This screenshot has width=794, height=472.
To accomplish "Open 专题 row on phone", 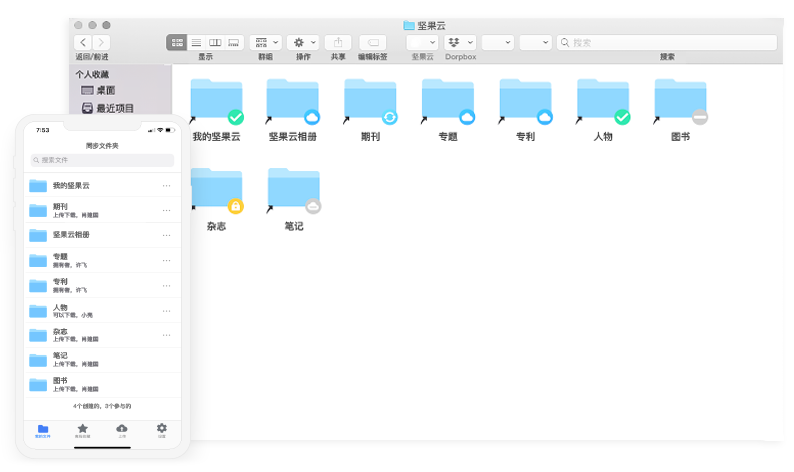I will [x=102, y=260].
